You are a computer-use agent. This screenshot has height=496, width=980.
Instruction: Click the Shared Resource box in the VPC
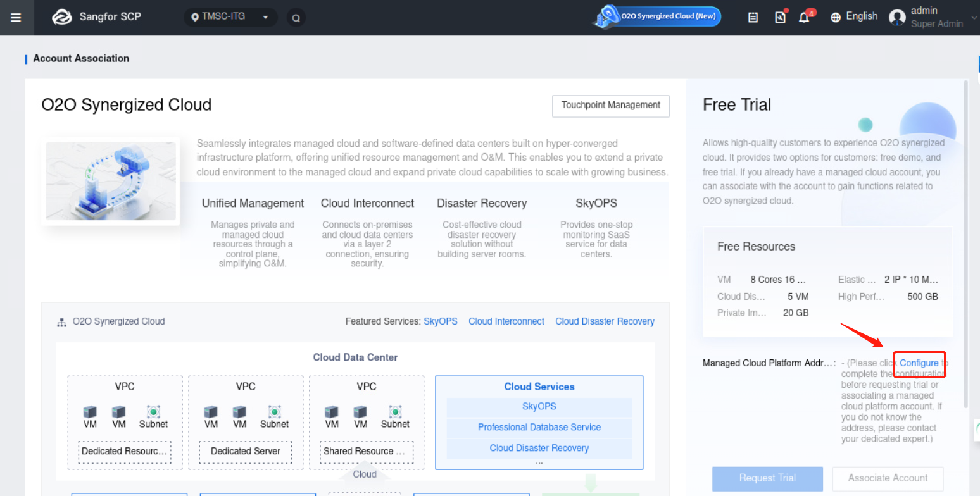(x=367, y=452)
